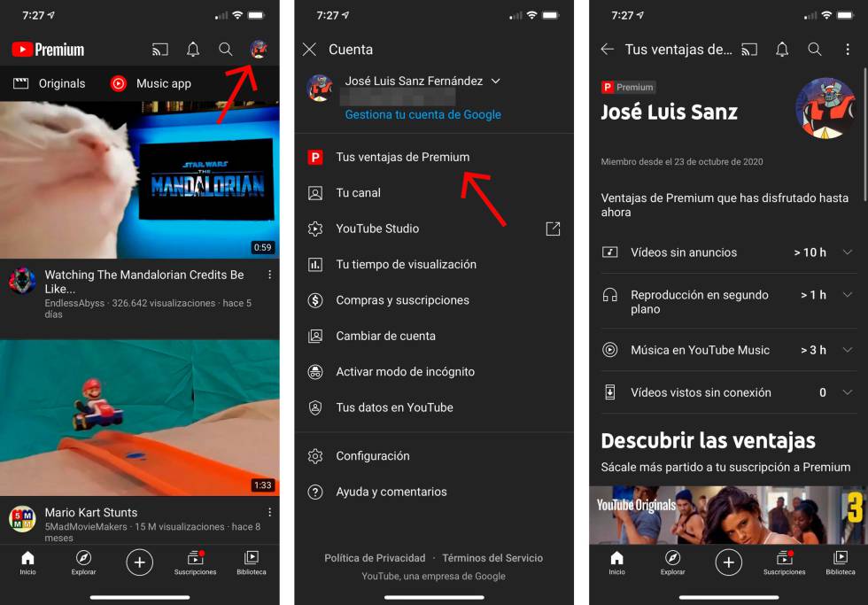The height and width of the screenshot is (605, 868).
Task: Open Configuración settings
Action: point(434,456)
